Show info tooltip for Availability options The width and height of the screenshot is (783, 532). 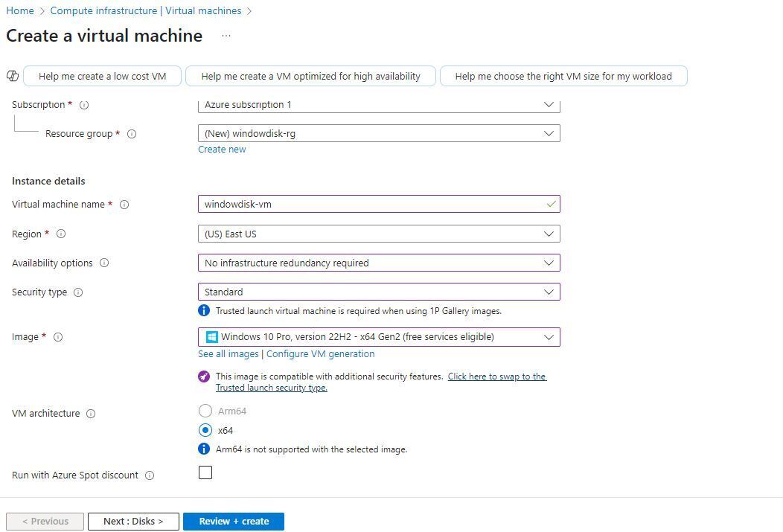(104, 263)
